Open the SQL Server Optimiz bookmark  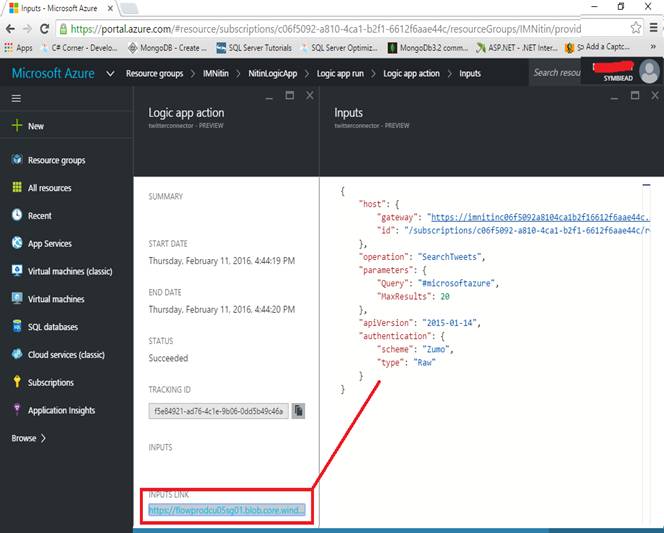pos(339,48)
